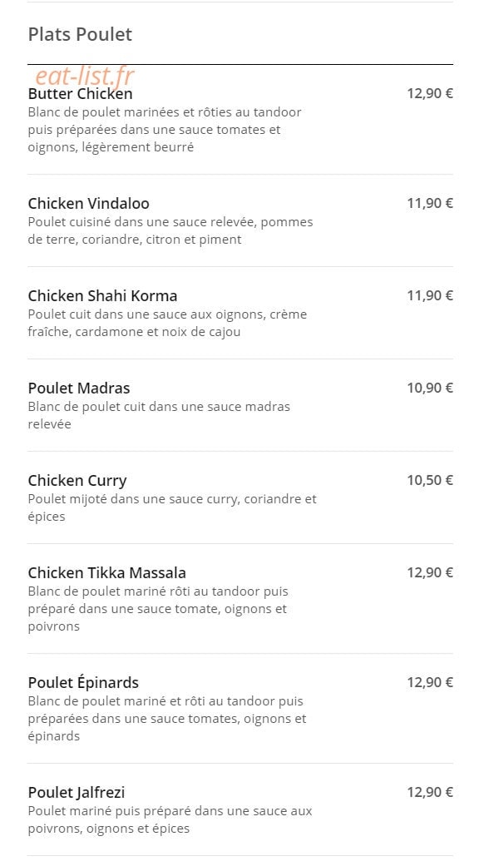Click the Poulet Jalfrezi description text

coord(170,819)
